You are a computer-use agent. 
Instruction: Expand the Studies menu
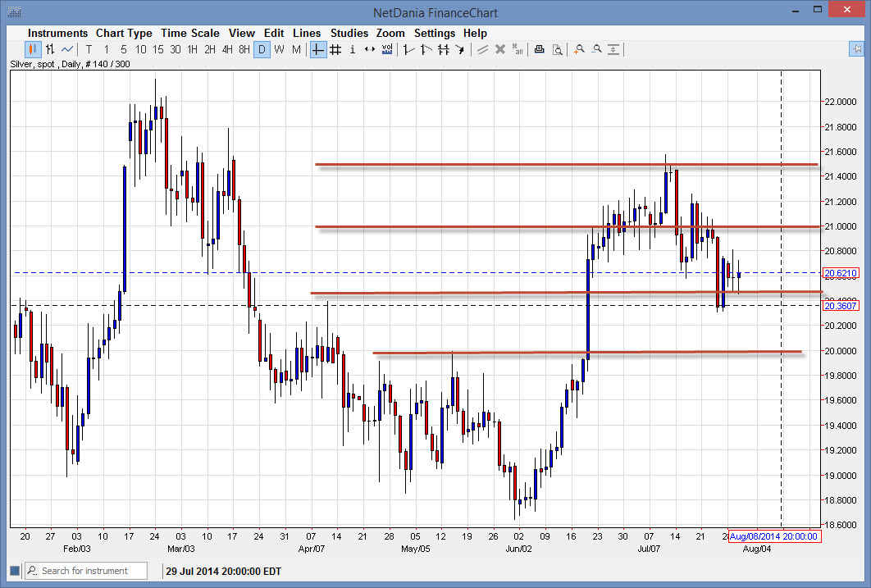[349, 33]
